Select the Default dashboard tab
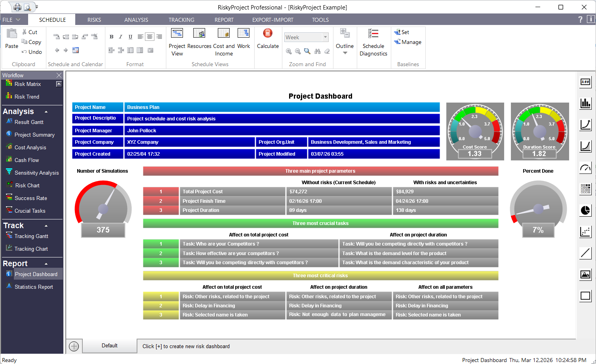The height and width of the screenshot is (364, 596). tap(110, 345)
